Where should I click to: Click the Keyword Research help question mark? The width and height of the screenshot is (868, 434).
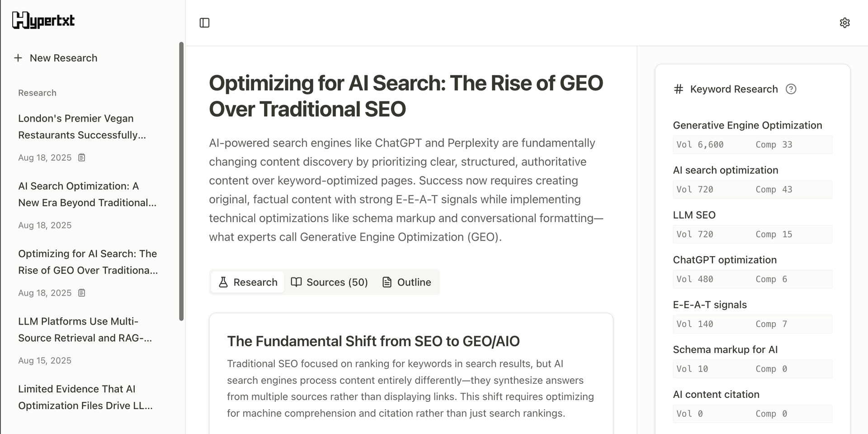tap(791, 89)
